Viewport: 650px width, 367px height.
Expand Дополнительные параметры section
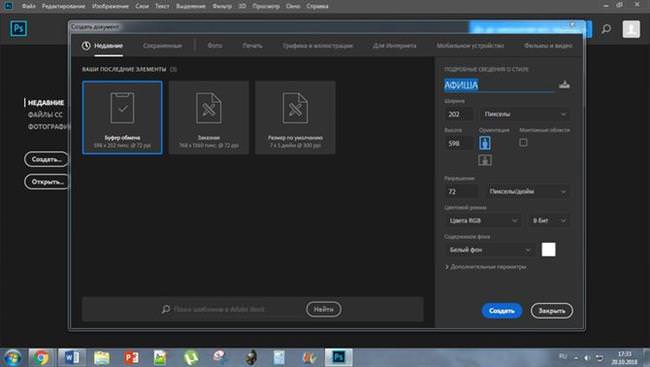(486, 267)
